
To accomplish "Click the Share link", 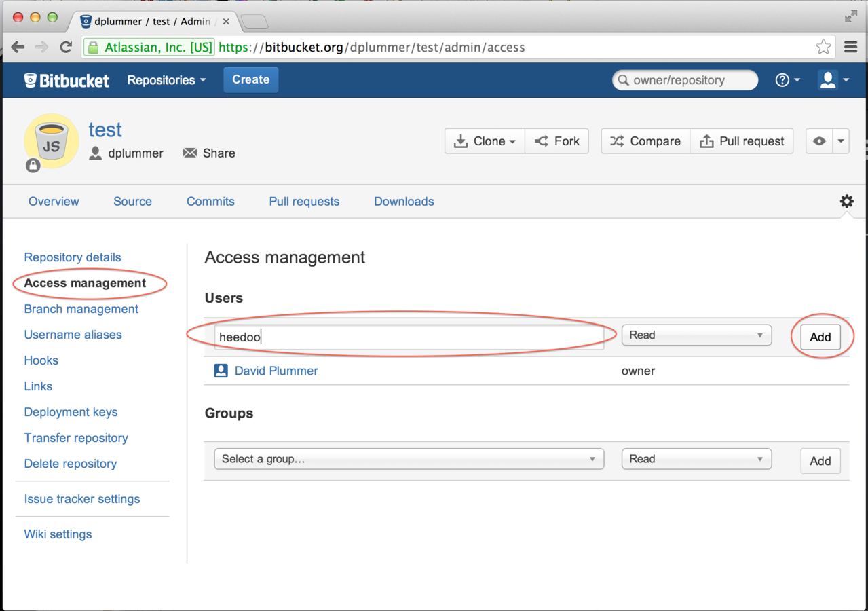I will (x=209, y=153).
